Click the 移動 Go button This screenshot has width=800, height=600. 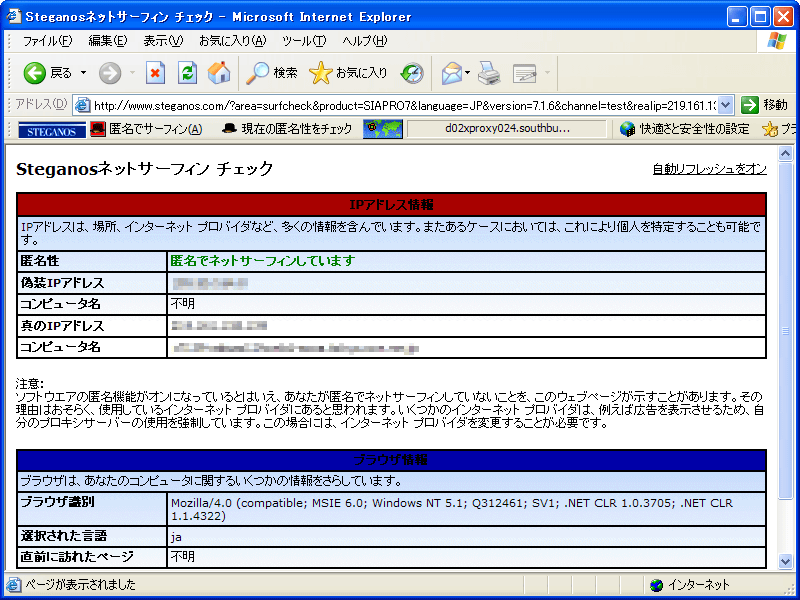(764, 105)
